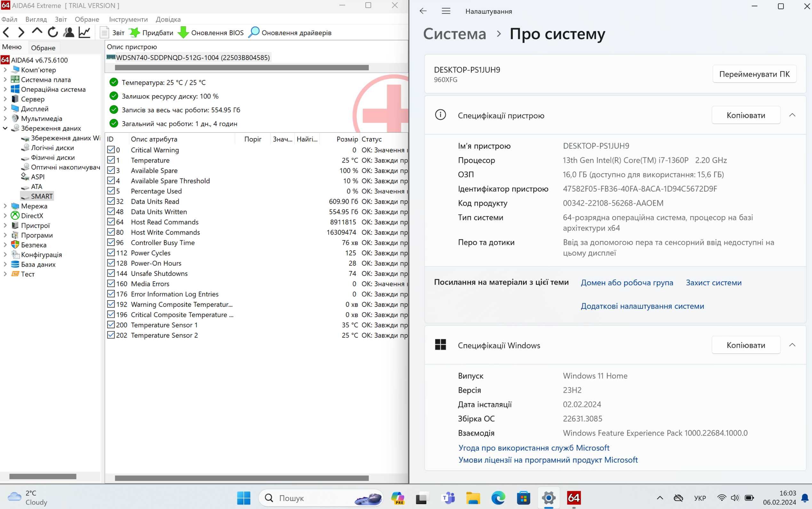Click the Refresh icon in AIDA64 toolbar
Viewport: 812px width, 509px height.
pos(53,32)
